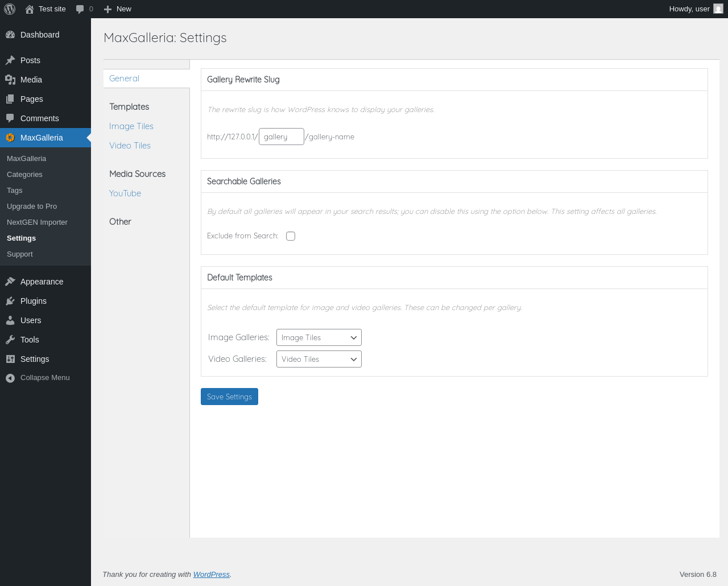Open the Image Tiles template settings
Image resolution: width=728 pixels, height=586 pixels.
point(131,126)
